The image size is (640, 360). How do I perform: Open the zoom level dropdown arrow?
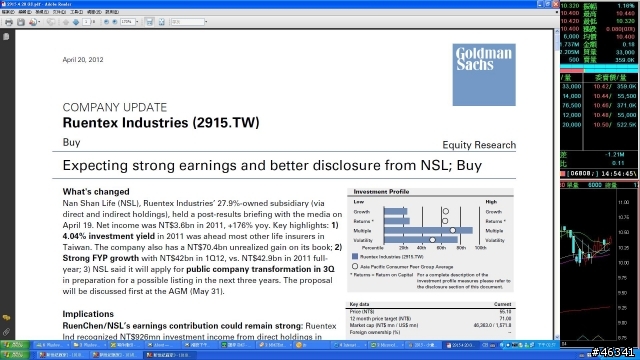tap(137, 22)
